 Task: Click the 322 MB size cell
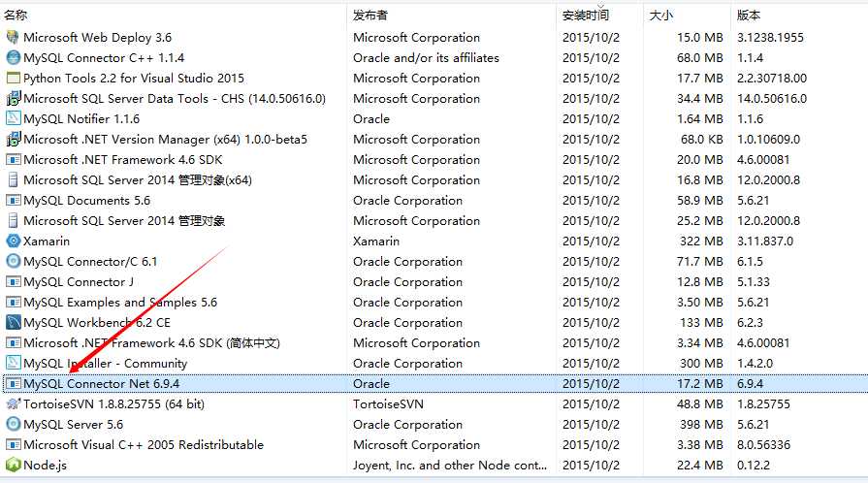[701, 241]
